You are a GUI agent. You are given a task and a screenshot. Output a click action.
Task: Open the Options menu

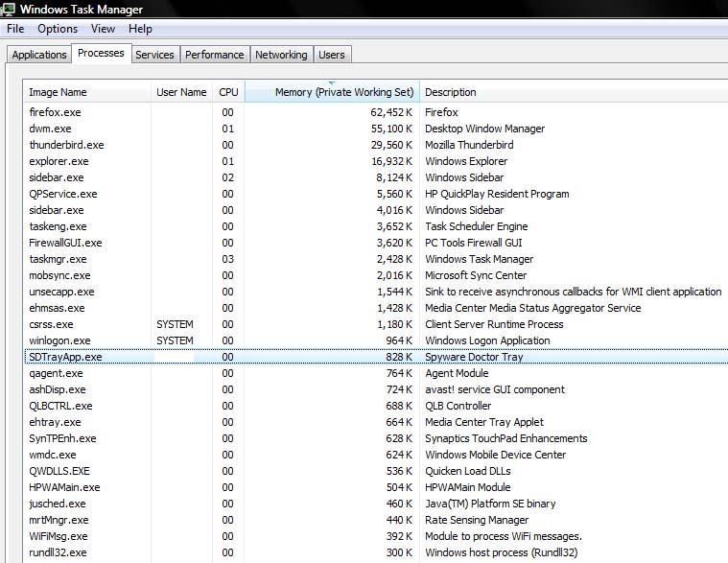(x=58, y=29)
